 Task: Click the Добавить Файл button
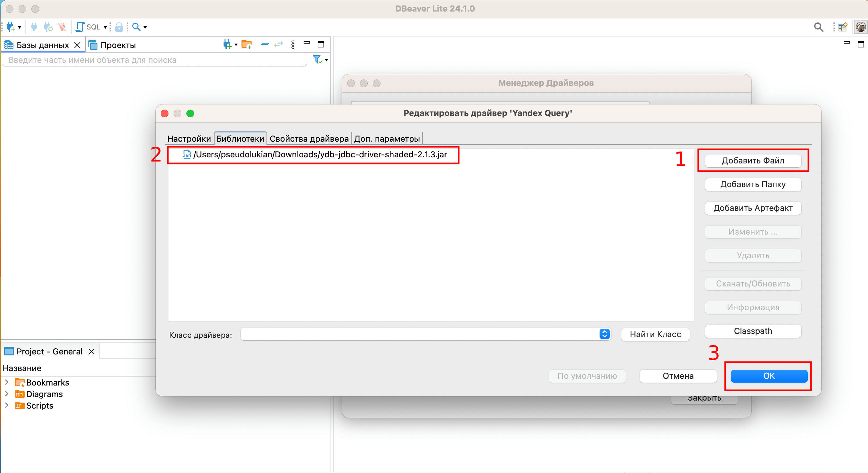coord(752,161)
